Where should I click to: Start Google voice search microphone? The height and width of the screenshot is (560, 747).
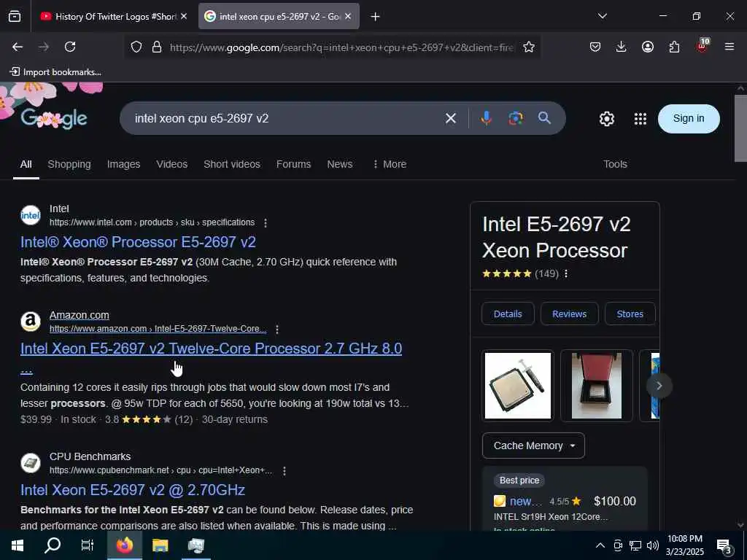click(x=486, y=118)
